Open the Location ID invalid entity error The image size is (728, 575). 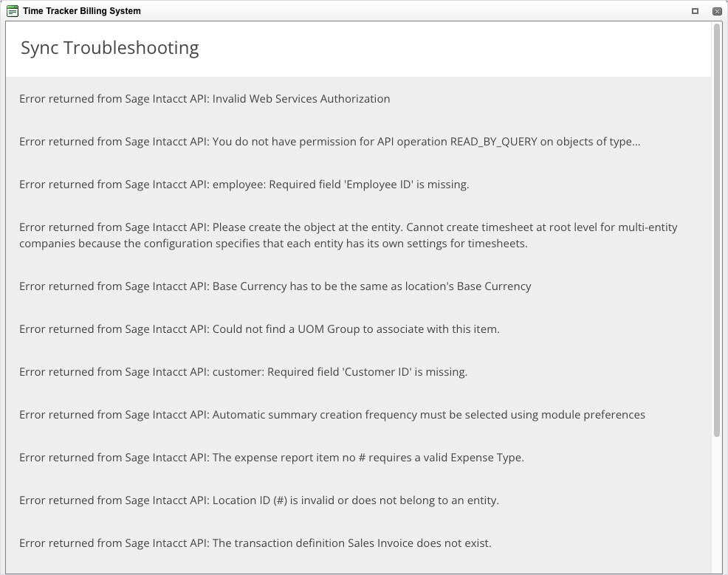[259, 500]
